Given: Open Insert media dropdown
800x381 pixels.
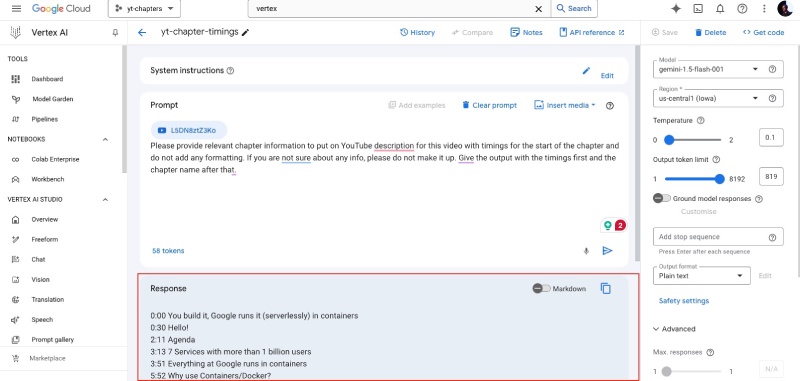Looking at the screenshot, I should tap(565, 106).
